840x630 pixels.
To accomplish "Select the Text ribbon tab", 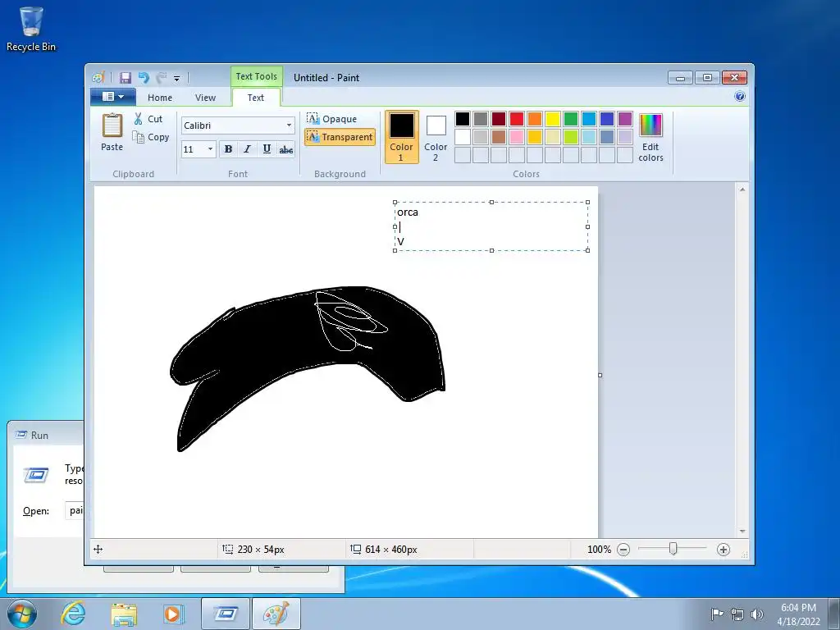I will tap(256, 98).
